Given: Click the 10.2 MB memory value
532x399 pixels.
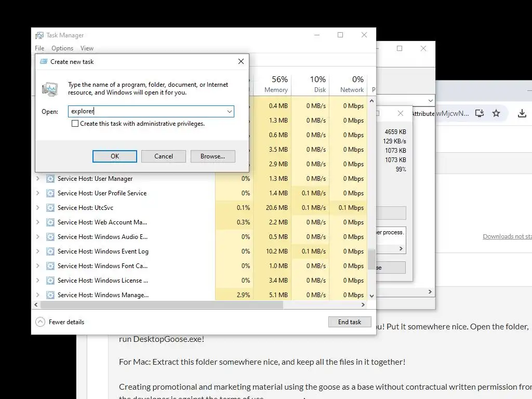Looking at the screenshot, I should 276,251.
